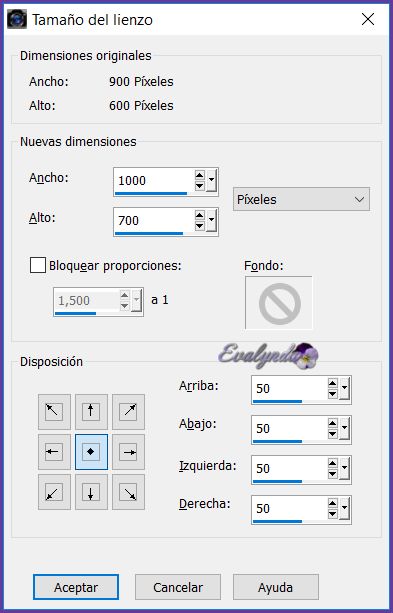
Task: Expand the Ancho value slider dropdown
Action: 212,180
